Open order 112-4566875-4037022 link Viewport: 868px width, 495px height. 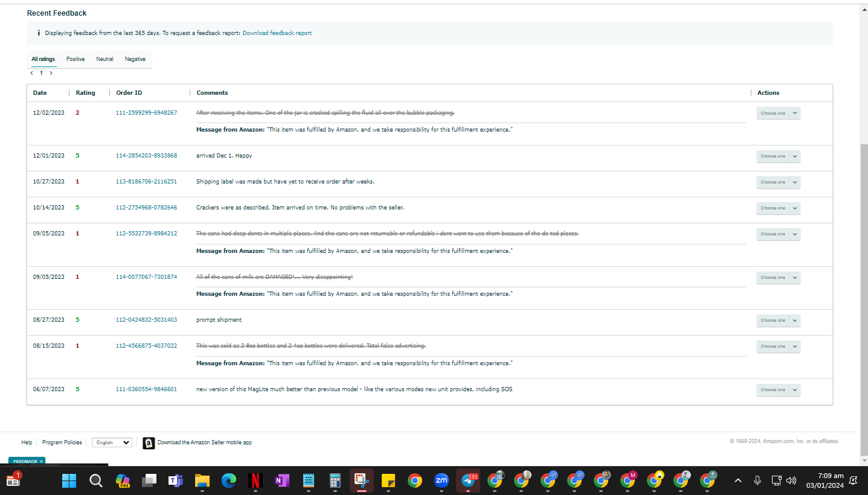tap(146, 346)
